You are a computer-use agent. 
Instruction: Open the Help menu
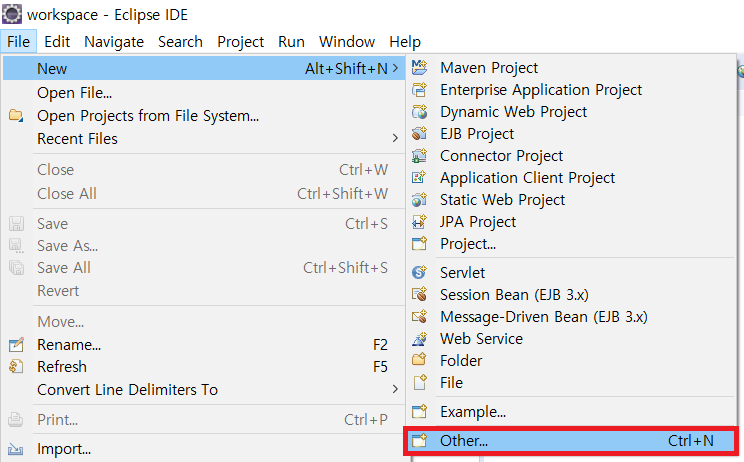coord(405,42)
